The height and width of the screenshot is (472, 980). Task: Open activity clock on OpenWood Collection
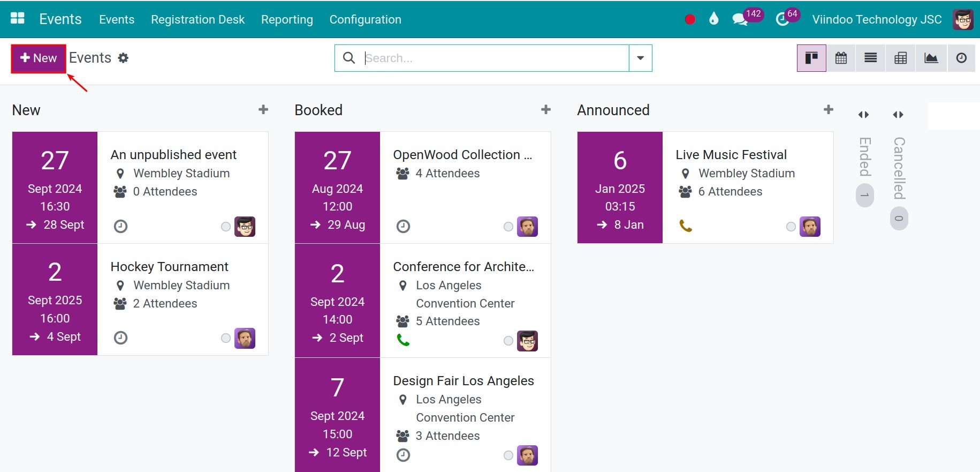404,226
